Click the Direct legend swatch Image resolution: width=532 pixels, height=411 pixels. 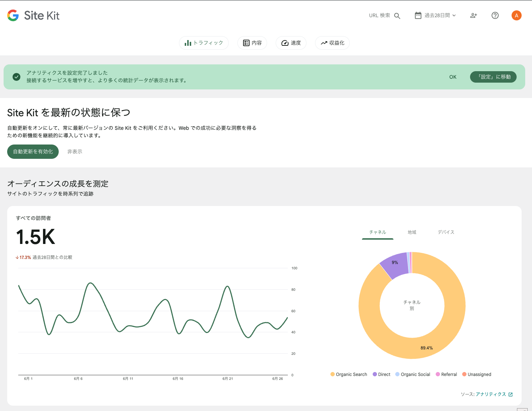[375, 375]
